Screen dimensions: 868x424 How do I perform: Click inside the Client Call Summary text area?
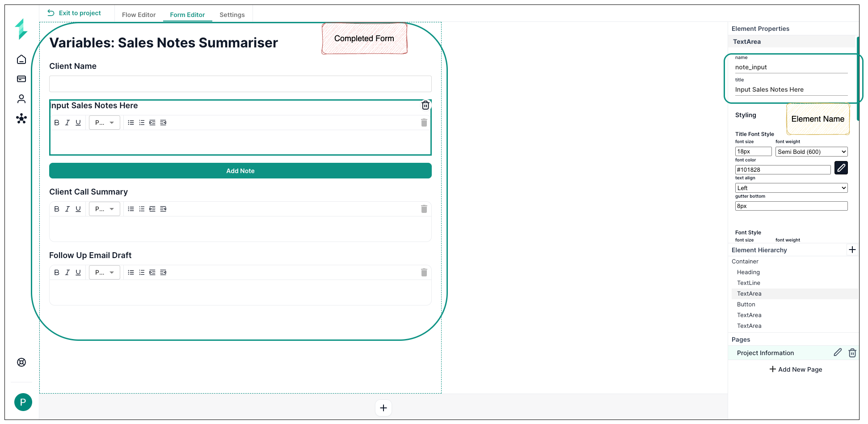coord(240,229)
